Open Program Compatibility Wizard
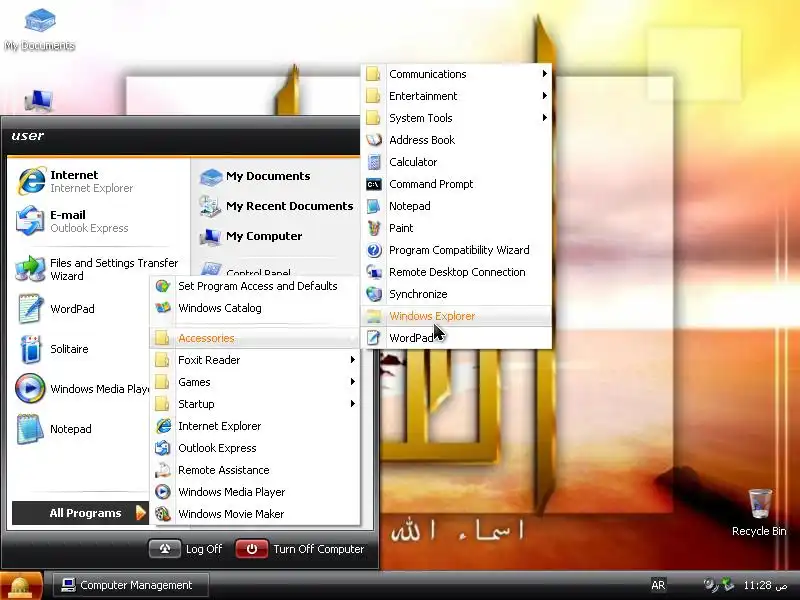This screenshot has height=600, width=800. click(456, 249)
